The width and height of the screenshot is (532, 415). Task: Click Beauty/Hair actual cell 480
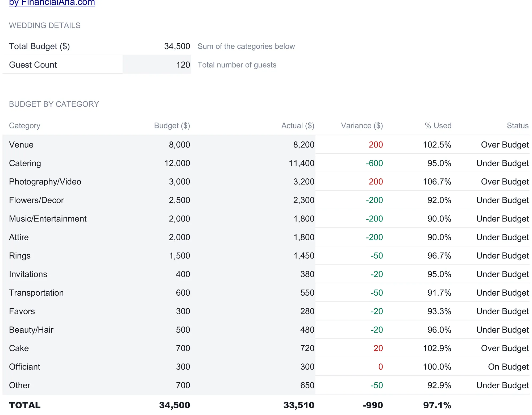[307, 330]
